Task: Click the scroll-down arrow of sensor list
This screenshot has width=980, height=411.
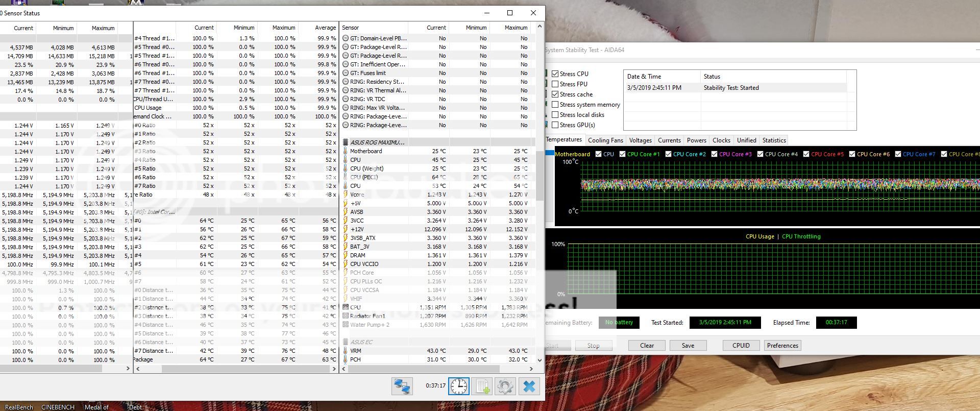Action: pyautogui.click(x=540, y=360)
